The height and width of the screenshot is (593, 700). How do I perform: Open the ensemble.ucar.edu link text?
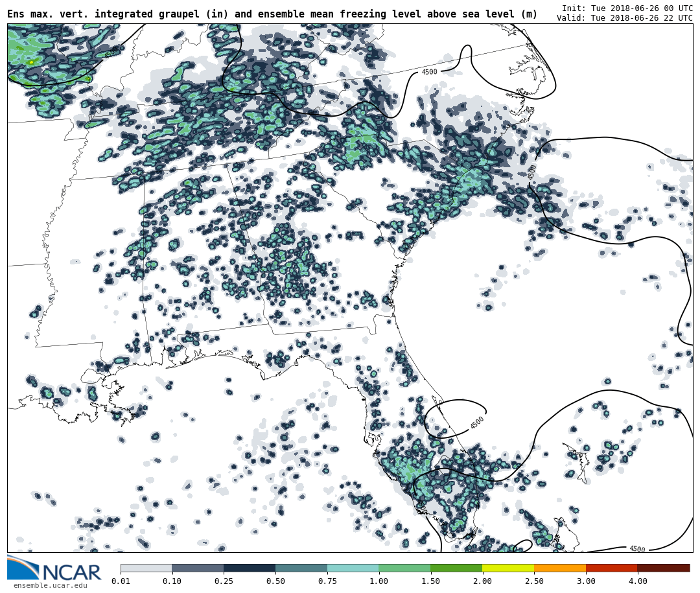pos(50,585)
